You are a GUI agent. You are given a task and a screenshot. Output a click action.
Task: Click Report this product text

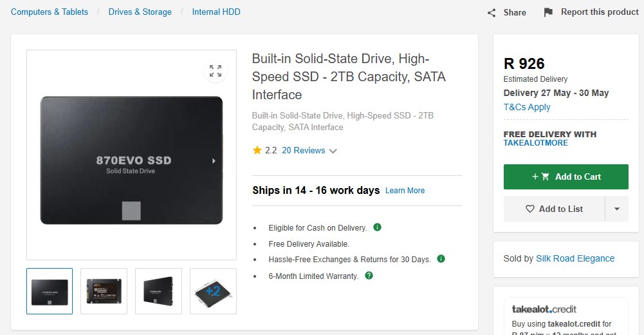point(600,12)
